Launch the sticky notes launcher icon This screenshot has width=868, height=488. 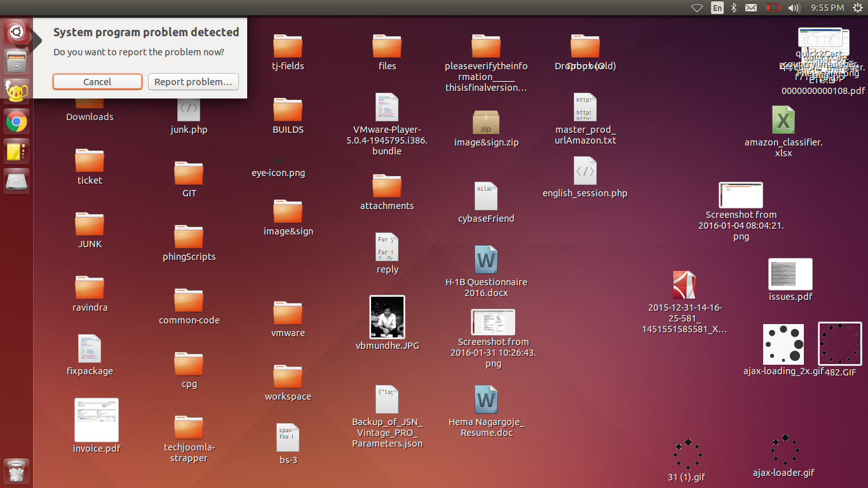point(16,151)
